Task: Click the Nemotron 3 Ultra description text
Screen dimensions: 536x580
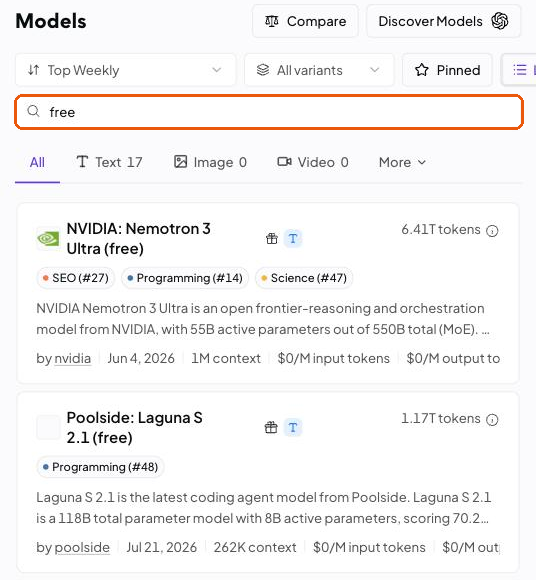Action: pos(263,319)
